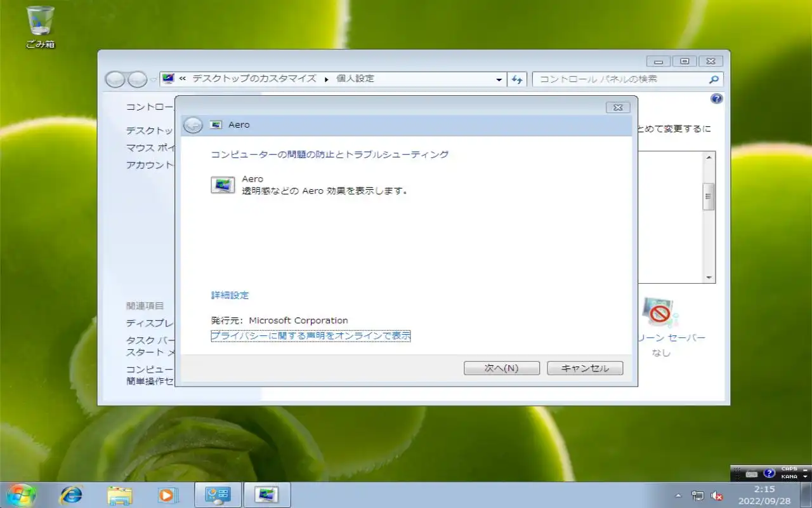The height and width of the screenshot is (508, 812).
Task: Switch to the Control Panel taskbar button
Action: [x=218, y=495]
